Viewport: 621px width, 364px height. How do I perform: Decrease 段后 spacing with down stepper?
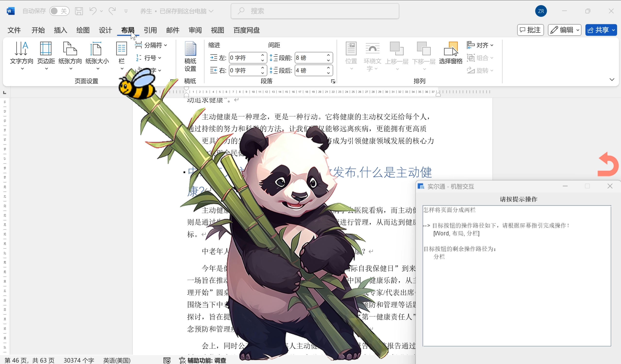(328, 73)
